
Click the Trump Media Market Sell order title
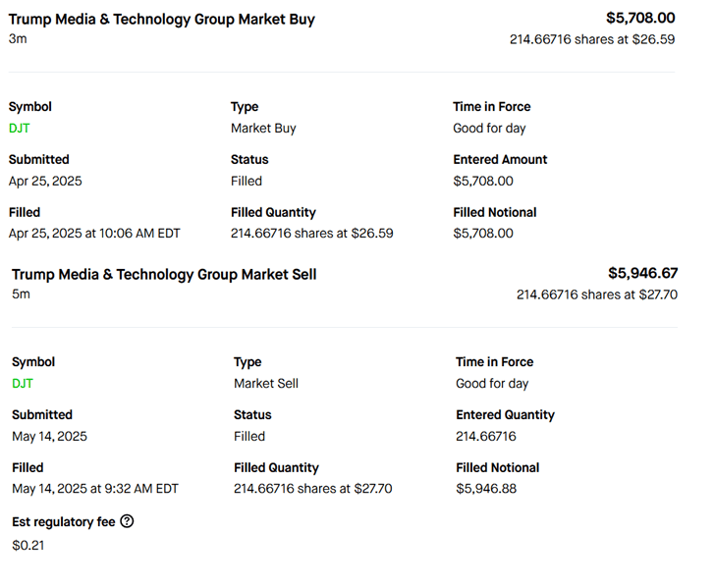pos(164,274)
